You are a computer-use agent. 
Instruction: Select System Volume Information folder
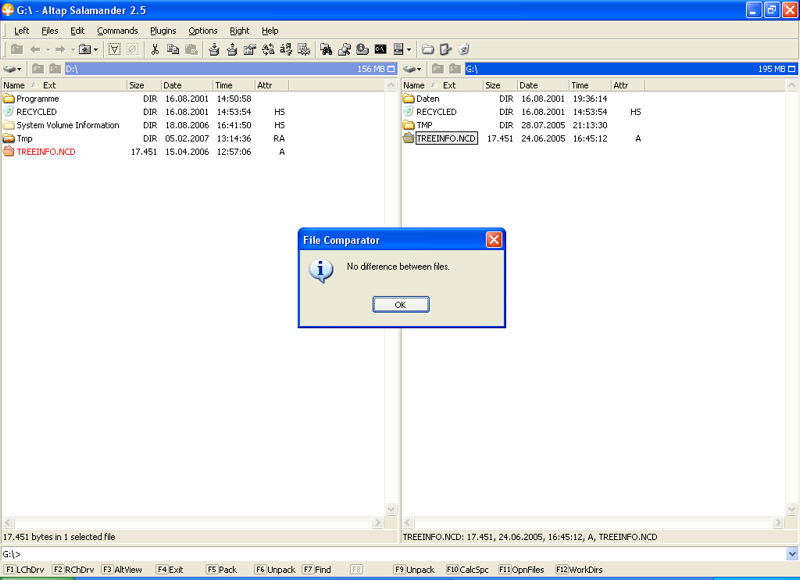pyautogui.click(x=67, y=125)
